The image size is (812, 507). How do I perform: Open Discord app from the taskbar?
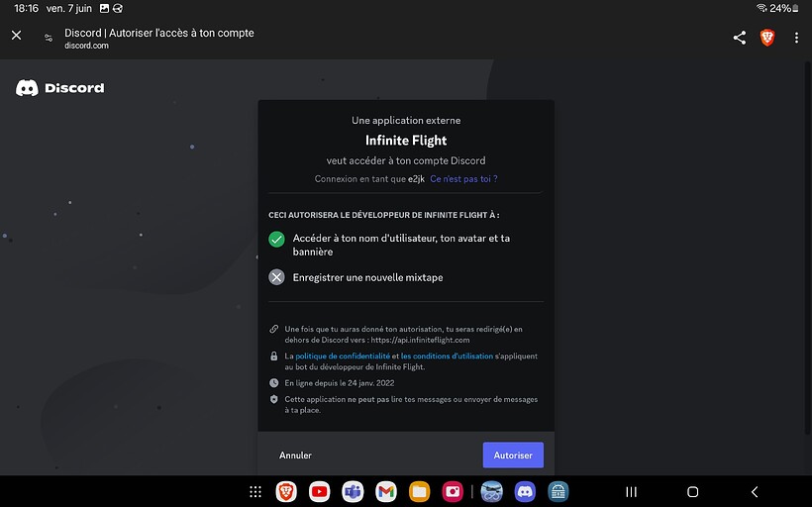pyautogui.click(x=525, y=492)
